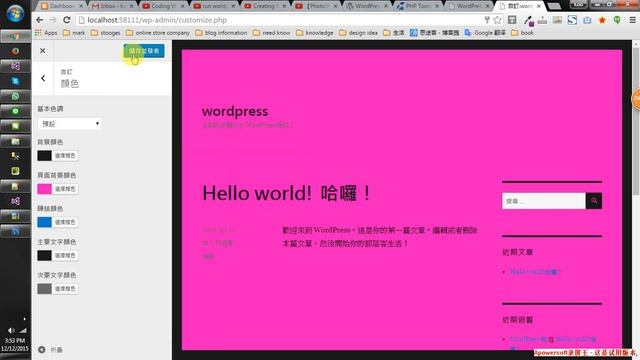Switch to the Gmail Inbox tab
The width and height of the screenshot is (640, 360).
coord(111,6)
